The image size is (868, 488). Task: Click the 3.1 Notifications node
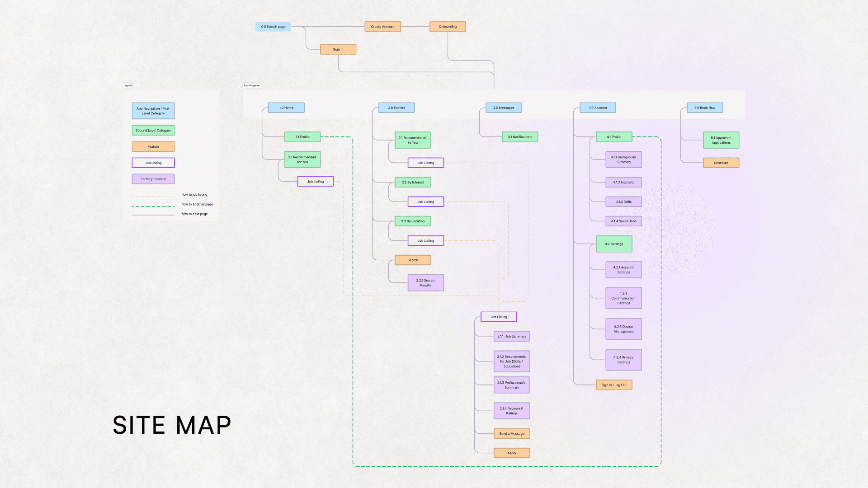click(x=519, y=137)
